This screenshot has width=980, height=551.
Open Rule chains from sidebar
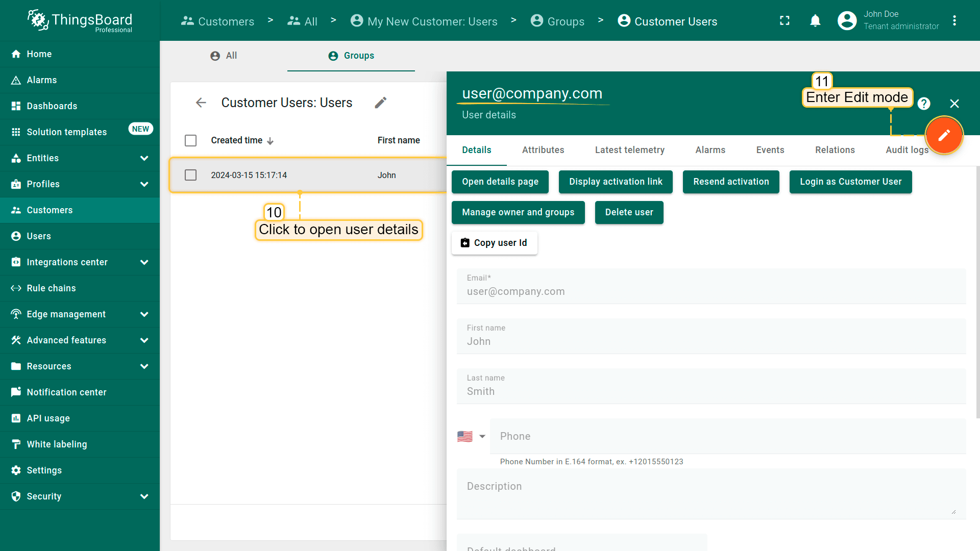click(51, 288)
